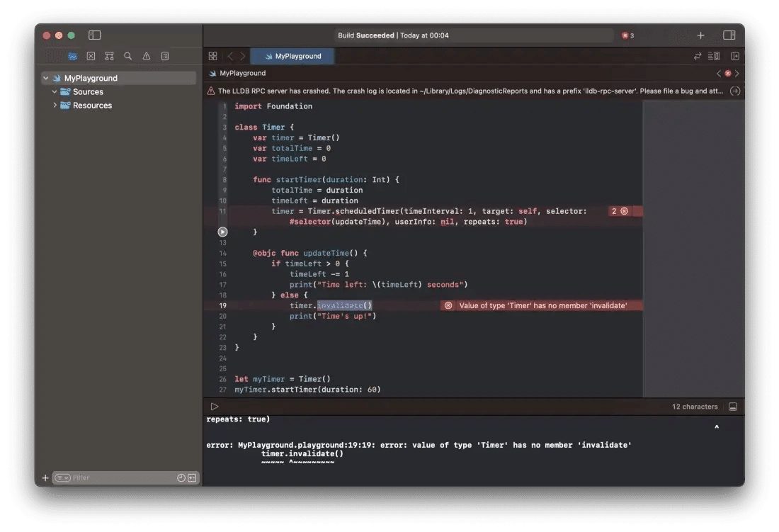Expand the Resources folder chevron
The width and height of the screenshot is (779, 532).
[x=55, y=106]
